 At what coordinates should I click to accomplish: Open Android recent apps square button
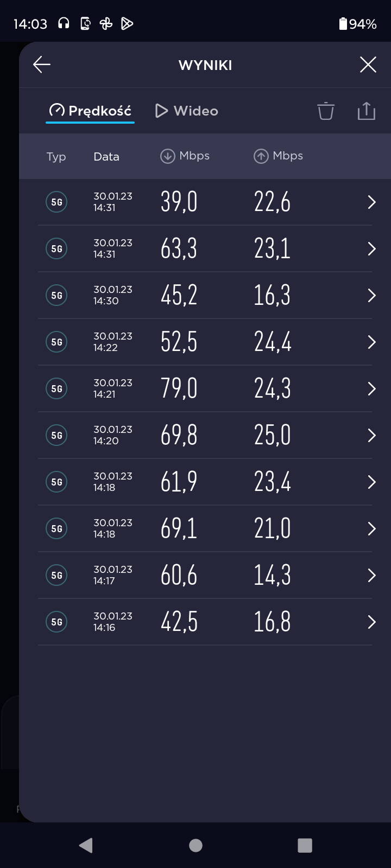[305, 845]
